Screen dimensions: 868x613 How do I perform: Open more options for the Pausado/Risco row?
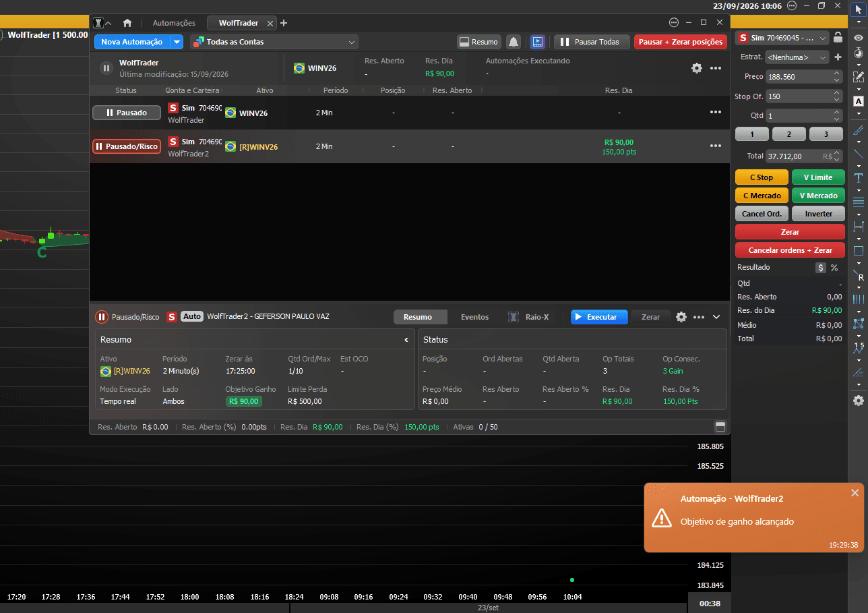click(x=716, y=146)
